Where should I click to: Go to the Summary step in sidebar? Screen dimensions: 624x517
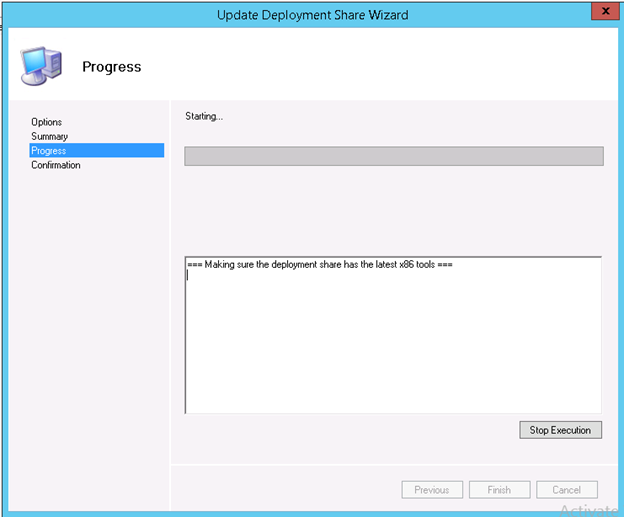49,136
